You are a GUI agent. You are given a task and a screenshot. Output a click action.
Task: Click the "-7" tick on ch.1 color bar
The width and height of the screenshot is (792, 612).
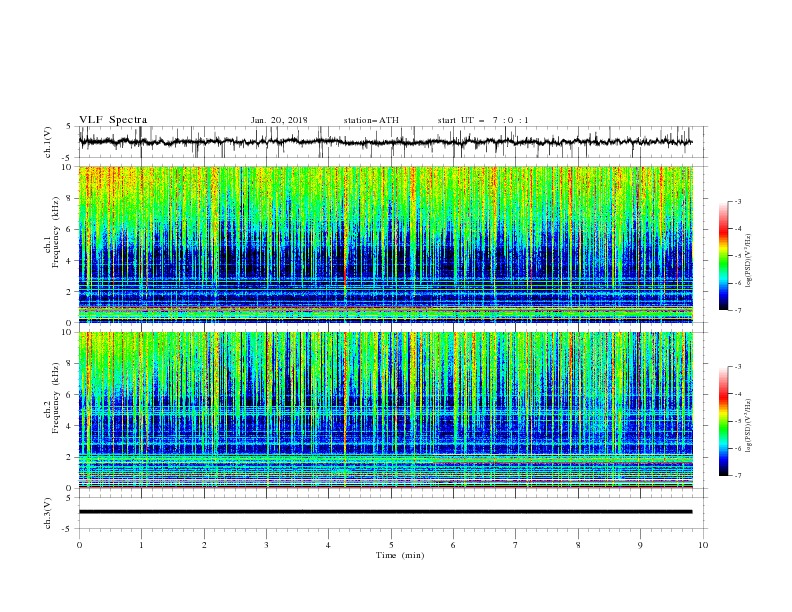(x=737, y=310)
